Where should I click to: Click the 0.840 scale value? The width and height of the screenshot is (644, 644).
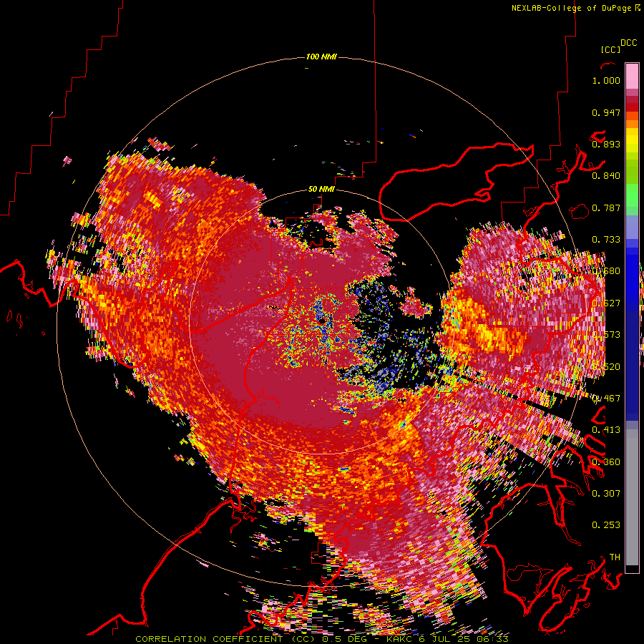pyautogui.click(x=606, y=176)
